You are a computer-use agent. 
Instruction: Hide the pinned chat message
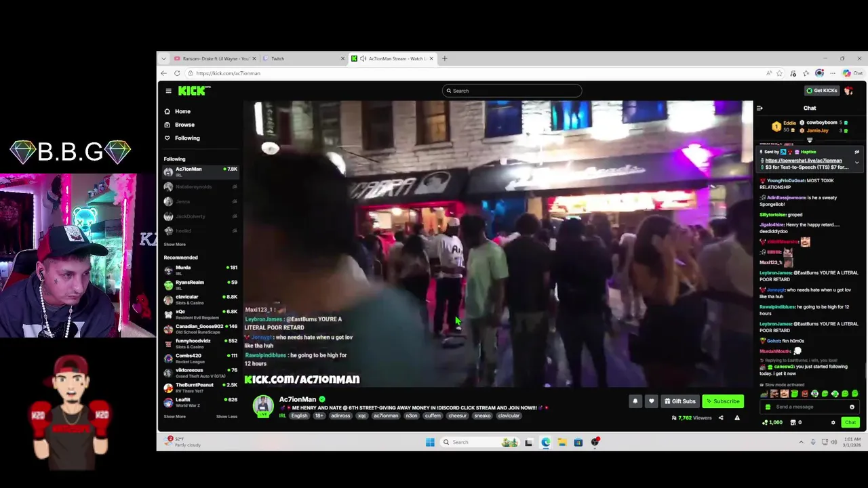(856, 152)
